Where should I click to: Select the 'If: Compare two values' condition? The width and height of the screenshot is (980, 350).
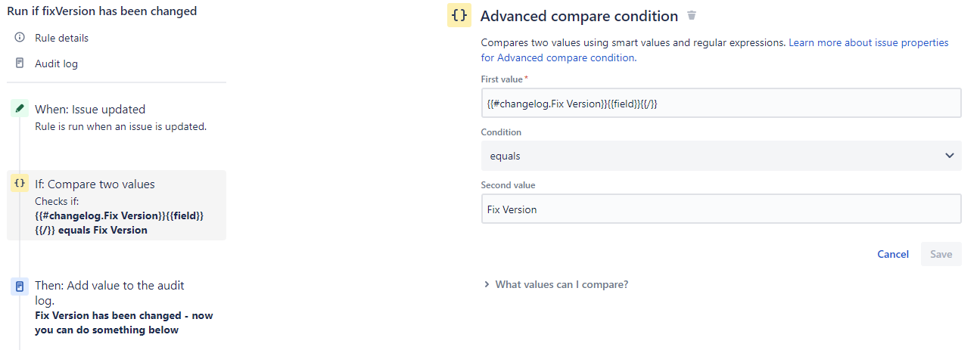tap(95, 184)
